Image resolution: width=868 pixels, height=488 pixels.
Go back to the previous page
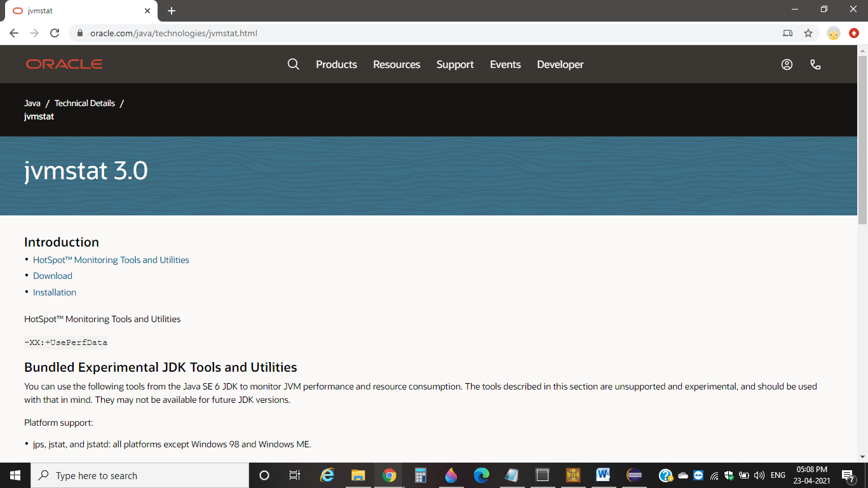coord(14,33)
